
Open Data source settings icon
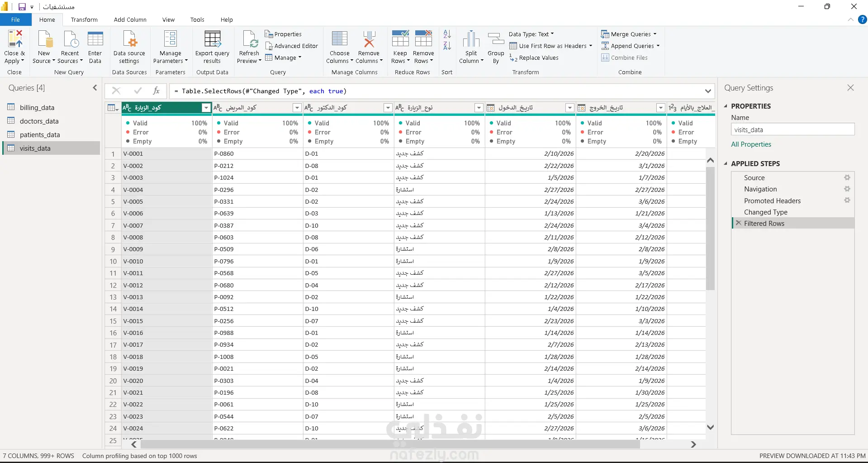[x=129, y=39]
